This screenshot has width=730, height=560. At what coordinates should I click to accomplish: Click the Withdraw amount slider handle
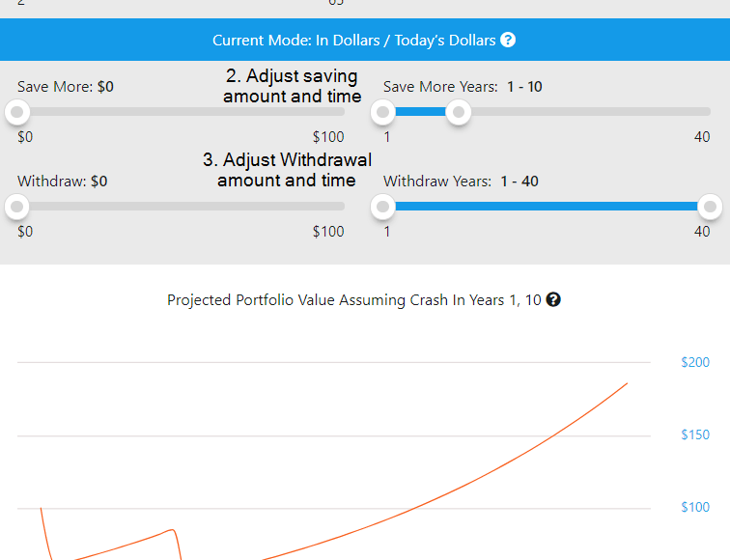point(17,206)
